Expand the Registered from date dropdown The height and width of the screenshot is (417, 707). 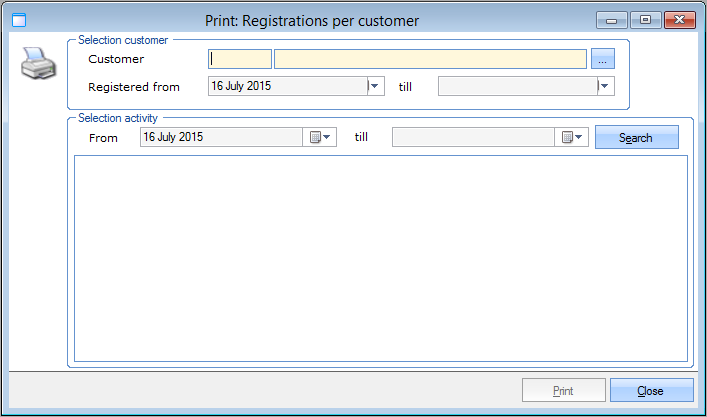pos(376,86)
